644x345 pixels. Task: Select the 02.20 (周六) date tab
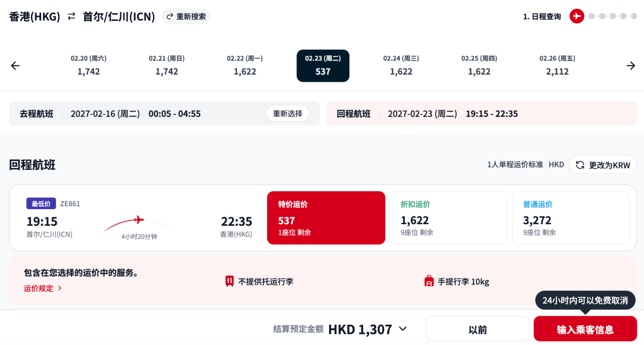pyautogui.click(x=89, y=66)
